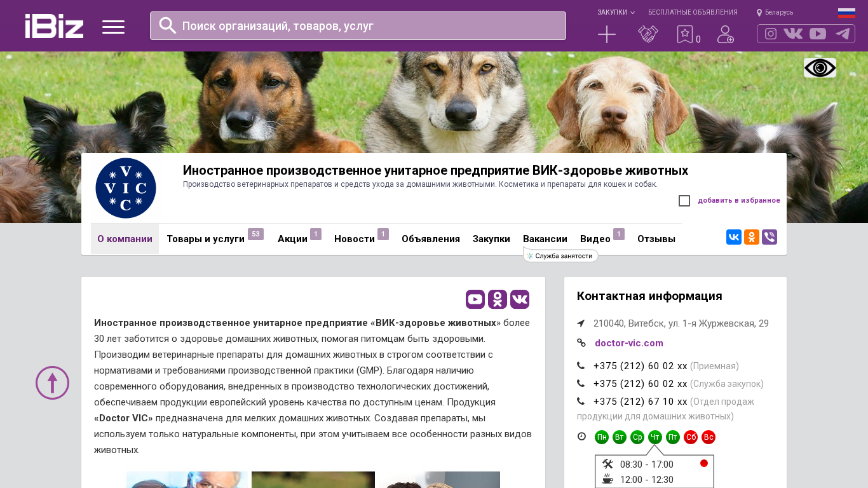Click the website link chain icon
The width and height of the screenshot is (868, 488).
tap(581, 342)
